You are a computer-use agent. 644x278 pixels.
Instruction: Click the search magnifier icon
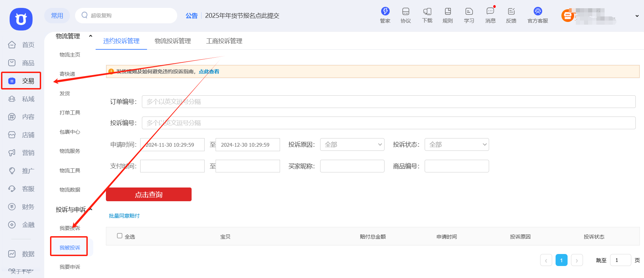click(84, 15)
